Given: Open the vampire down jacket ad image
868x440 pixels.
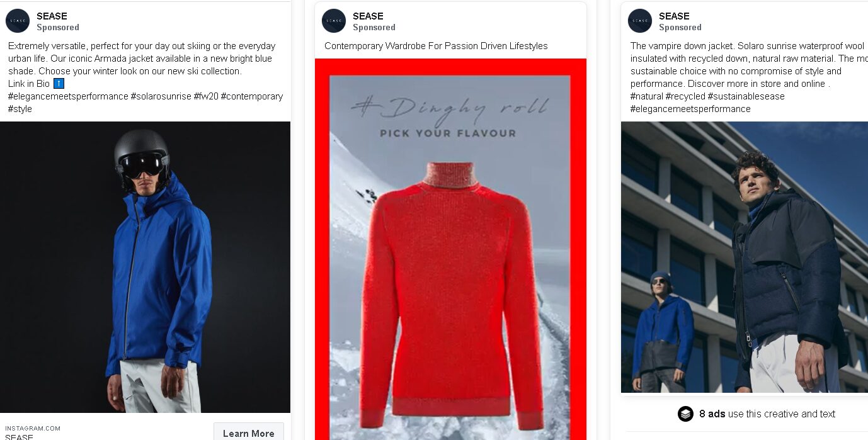Looking at the screenshot, I should coord(745,257).
